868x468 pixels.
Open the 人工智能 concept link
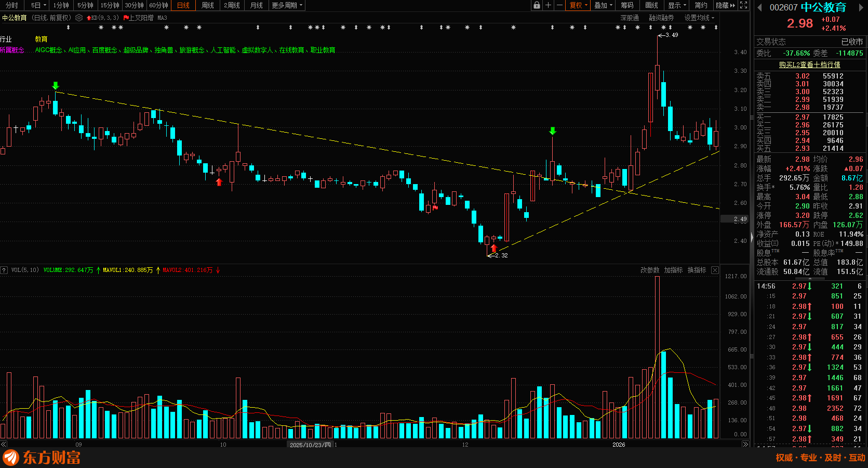pyautogui.click(x=223, y=50)
